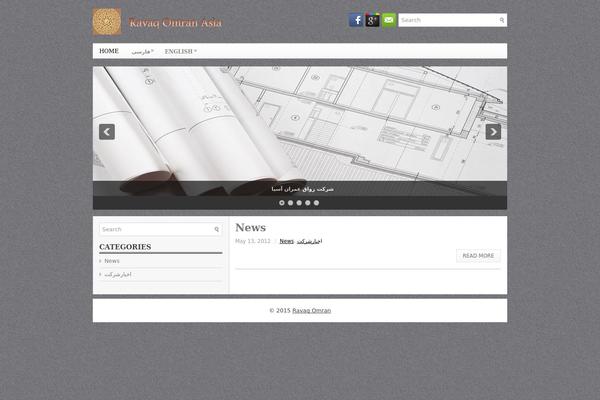
Task: Click the green email envelope icon
Action: point(389,20)
